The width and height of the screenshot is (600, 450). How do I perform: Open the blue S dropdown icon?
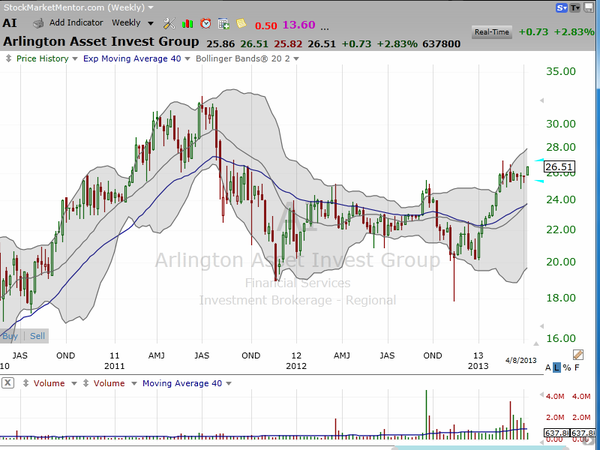561,8
